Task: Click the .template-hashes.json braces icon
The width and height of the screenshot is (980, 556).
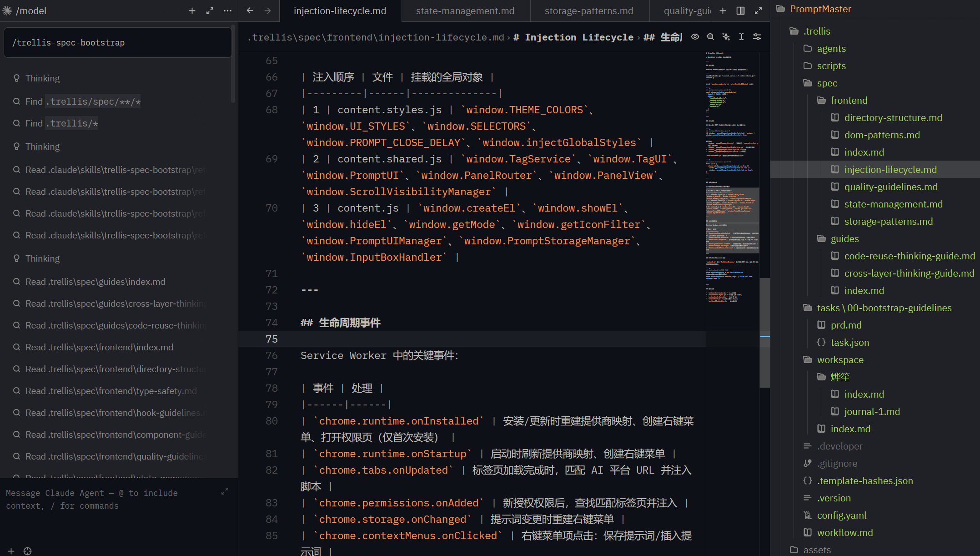Action: coord(808,480)
